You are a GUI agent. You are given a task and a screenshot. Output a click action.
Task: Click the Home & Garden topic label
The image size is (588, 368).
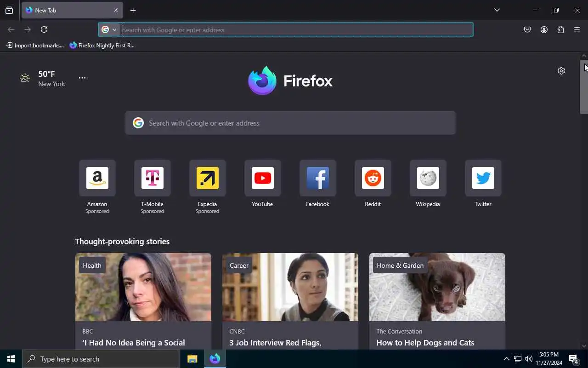tap(400, 265)
